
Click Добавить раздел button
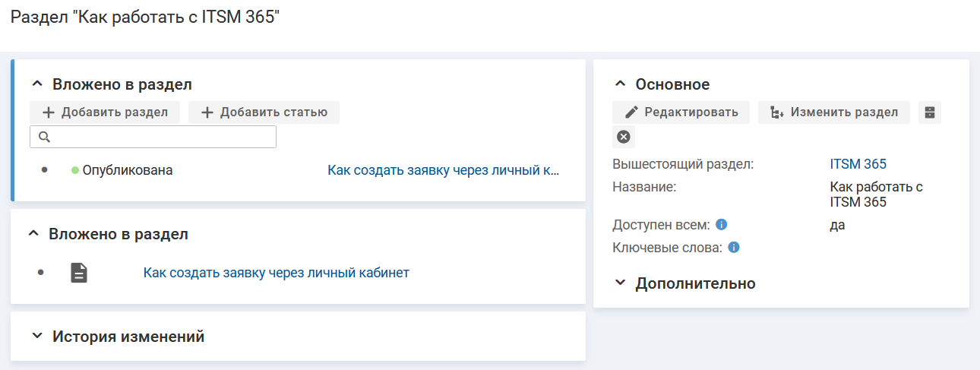(x=105, y=112)
